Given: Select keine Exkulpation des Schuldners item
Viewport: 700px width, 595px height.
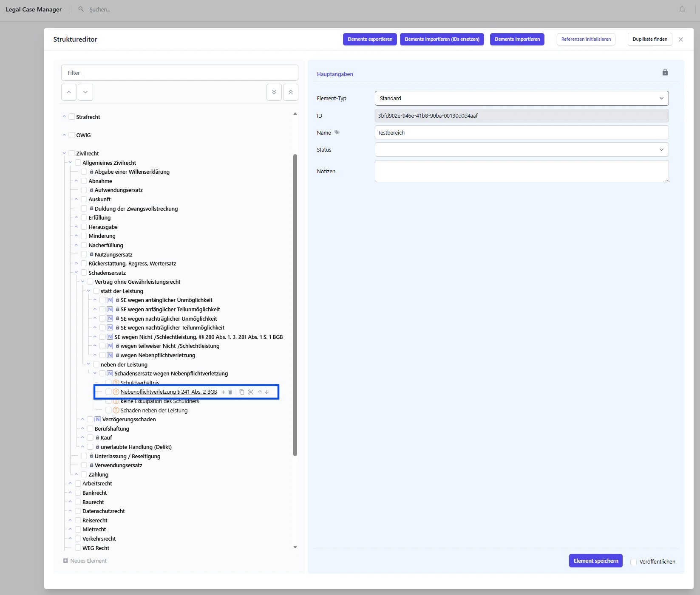Looking at the screenshot, I should (x=160, y=401).
